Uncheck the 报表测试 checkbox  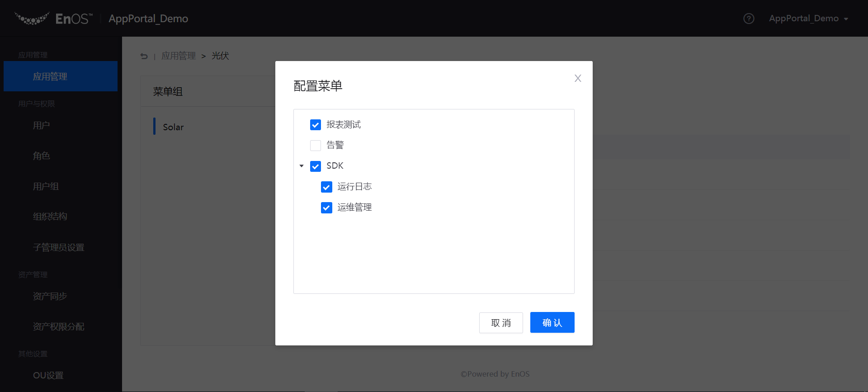(x=316, y=125)
